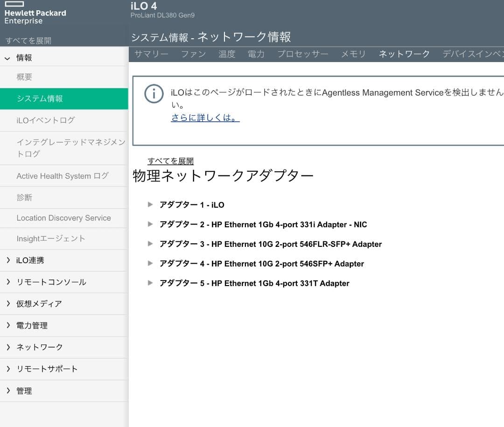Expand the iLO連携 sidebar section
The width and height of the screenshot is (504, 427).
29,260
